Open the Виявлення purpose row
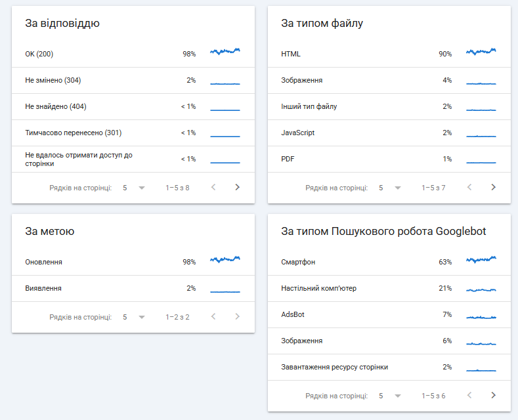Image resolution: width=518 pixels, height=420 pixels. coord(133,288)
